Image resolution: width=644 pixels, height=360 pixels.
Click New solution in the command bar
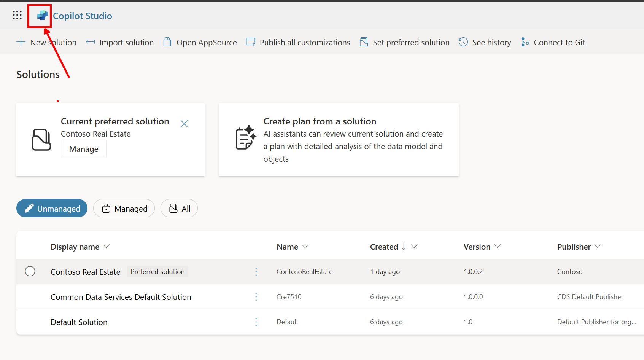click(x=46, y=42)
